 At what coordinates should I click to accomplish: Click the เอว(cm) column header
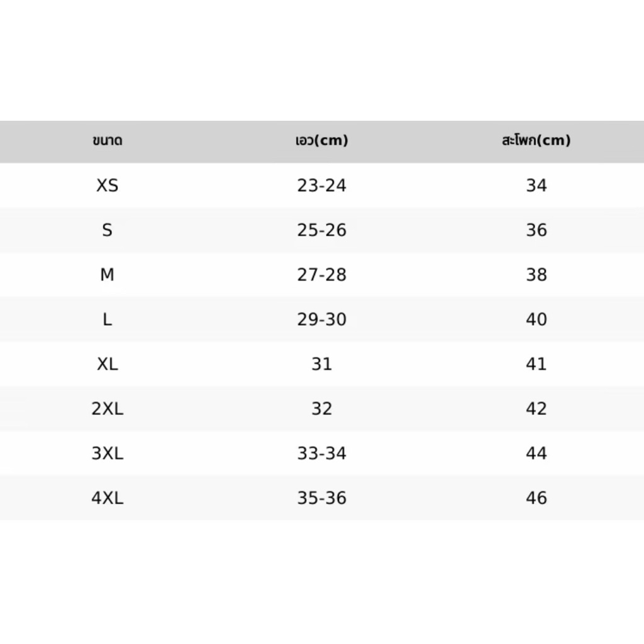point(321,140)
